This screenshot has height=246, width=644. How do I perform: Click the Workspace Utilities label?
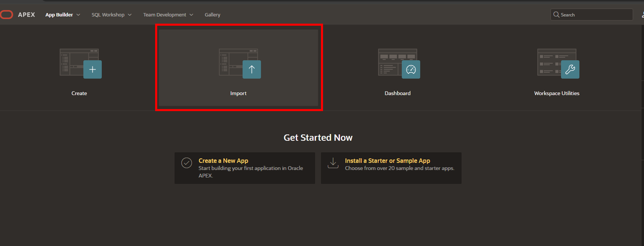pyautogui.click(x=556, y=93)
